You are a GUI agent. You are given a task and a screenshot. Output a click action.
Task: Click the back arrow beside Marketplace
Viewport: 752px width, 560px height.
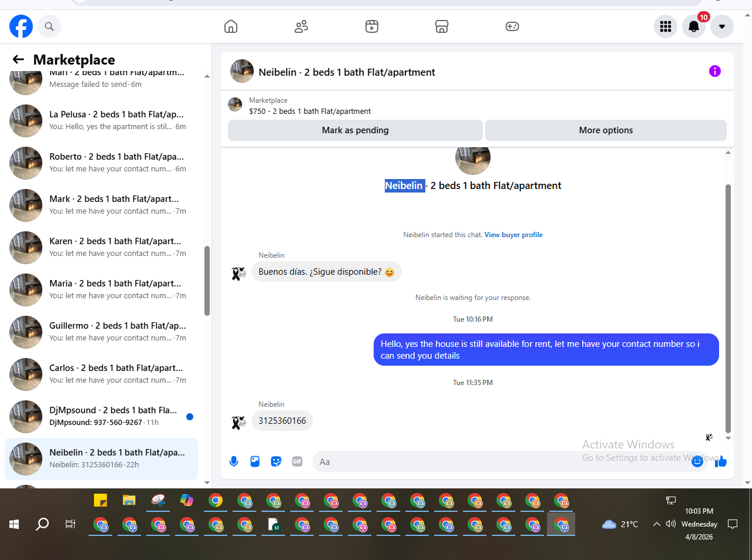coord(18,59)
